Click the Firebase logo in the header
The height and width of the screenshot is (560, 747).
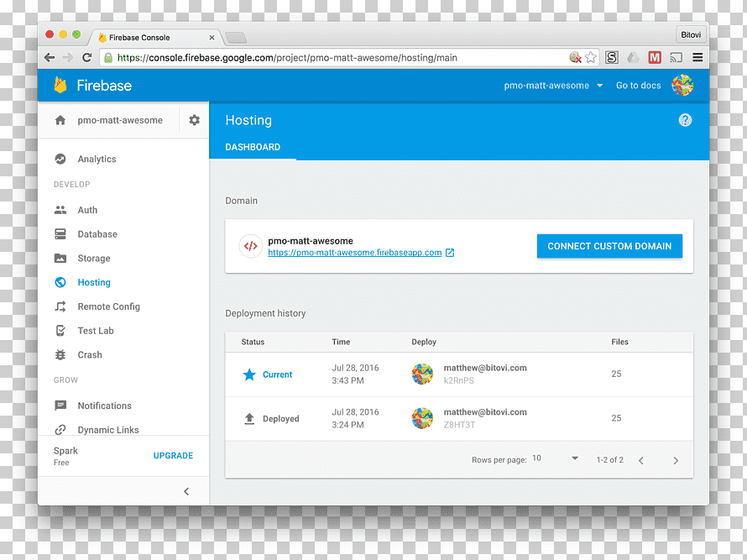pos(93,86)
